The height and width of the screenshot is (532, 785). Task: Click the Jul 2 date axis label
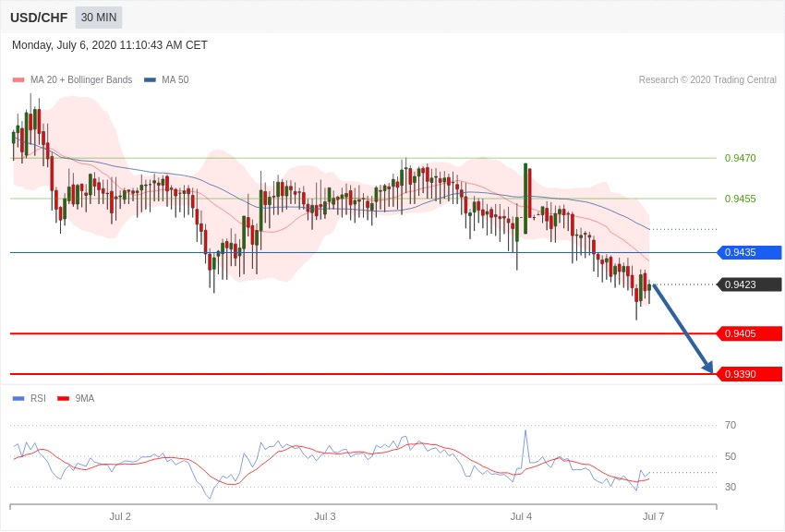click(120, 516)
